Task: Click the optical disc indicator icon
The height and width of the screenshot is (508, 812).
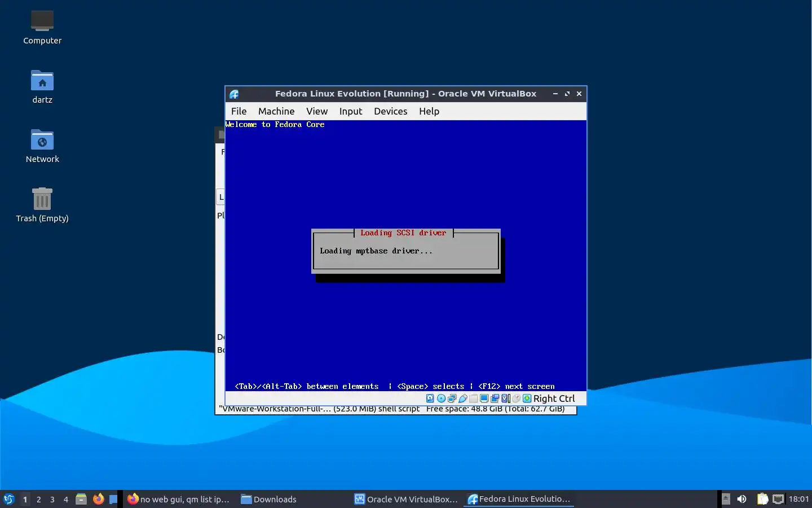Action: tap(442, 398)
